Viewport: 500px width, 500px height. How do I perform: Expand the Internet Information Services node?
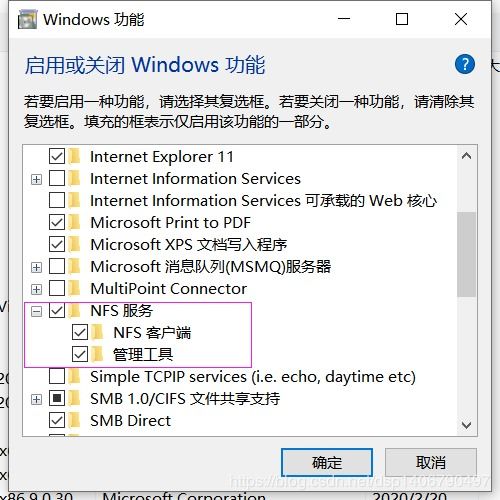(x=36, y=180)
